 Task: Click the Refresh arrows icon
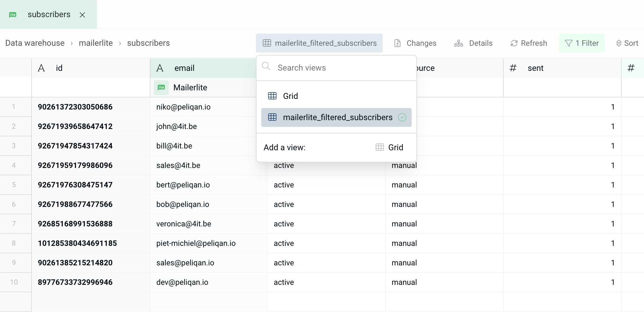click(x=514, y=43)
